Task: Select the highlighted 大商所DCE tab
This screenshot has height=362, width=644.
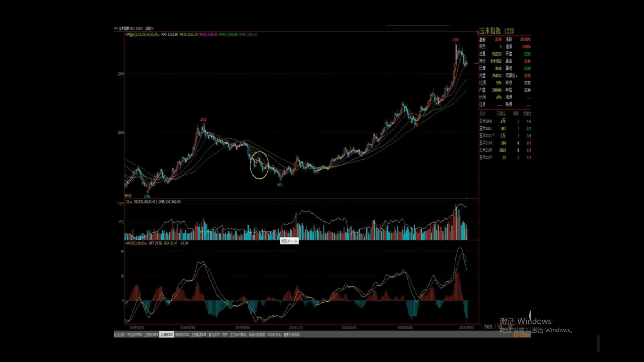Action: pyautogui.click(x=167, y=335)
